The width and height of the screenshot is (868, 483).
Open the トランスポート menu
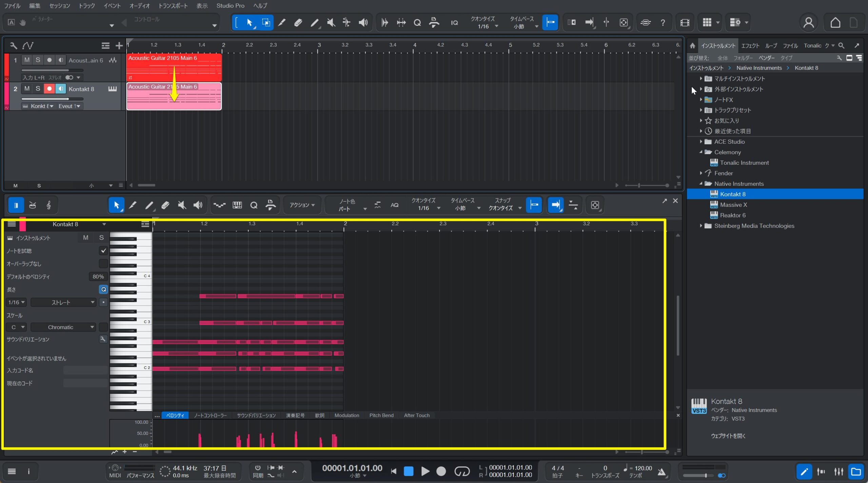(173, 6)
